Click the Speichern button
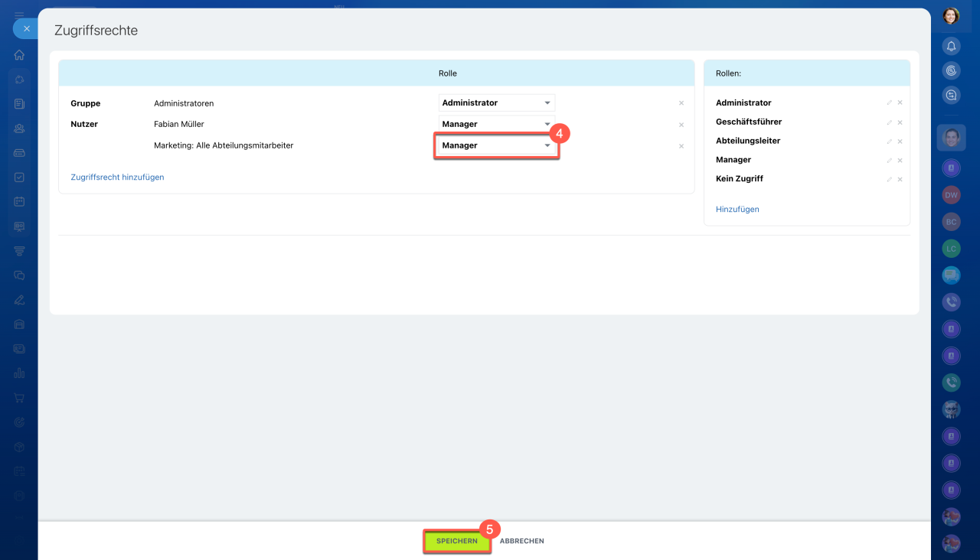The width and height of the screenshot is (980, 560). click(x=457, y=541)
